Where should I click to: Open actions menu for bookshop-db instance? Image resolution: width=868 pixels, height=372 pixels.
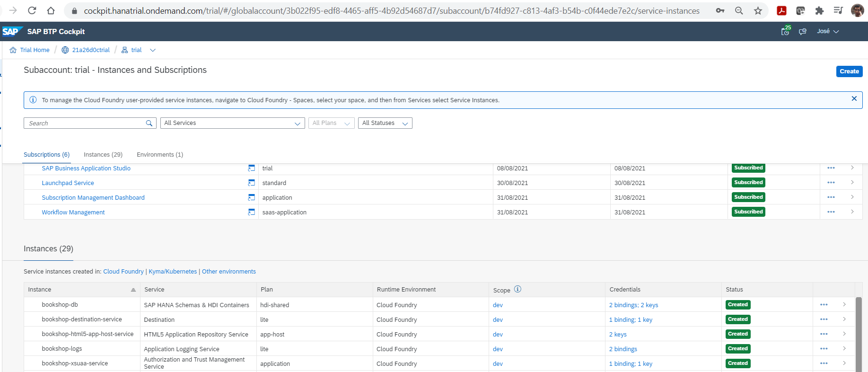pyautogui.click(x=824, y=305)
